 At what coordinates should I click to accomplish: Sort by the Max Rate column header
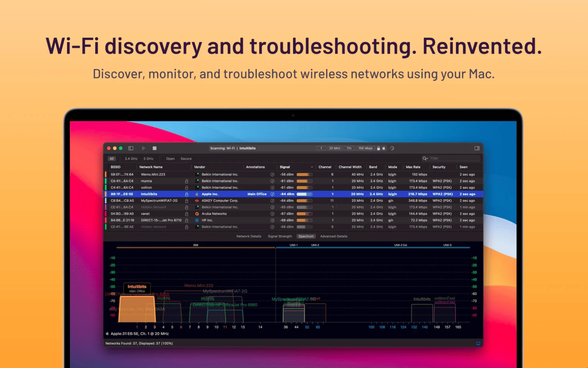[413, 167]
